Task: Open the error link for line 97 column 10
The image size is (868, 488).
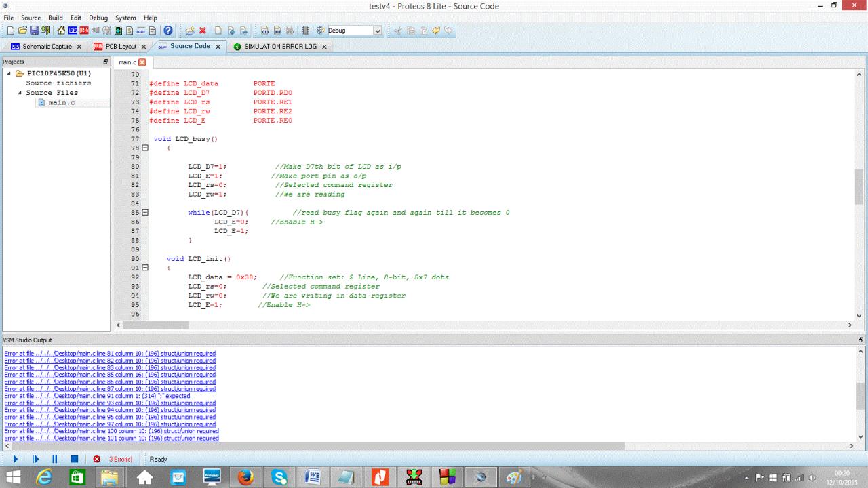Action: pos(110,424)
